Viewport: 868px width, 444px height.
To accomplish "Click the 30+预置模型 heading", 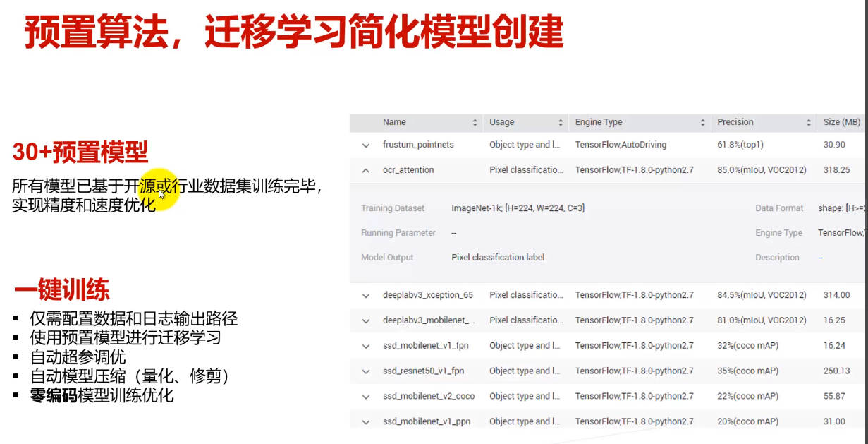I will tap(80, 152).
